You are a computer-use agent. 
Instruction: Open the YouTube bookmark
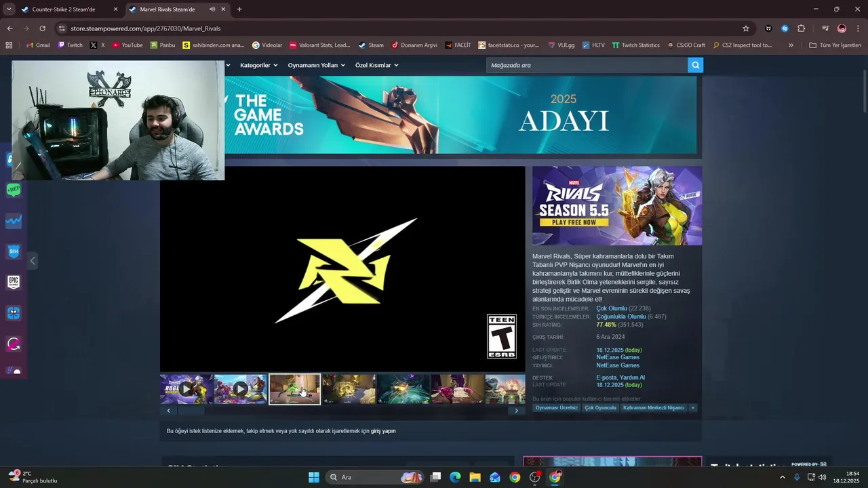coord(127,45)
